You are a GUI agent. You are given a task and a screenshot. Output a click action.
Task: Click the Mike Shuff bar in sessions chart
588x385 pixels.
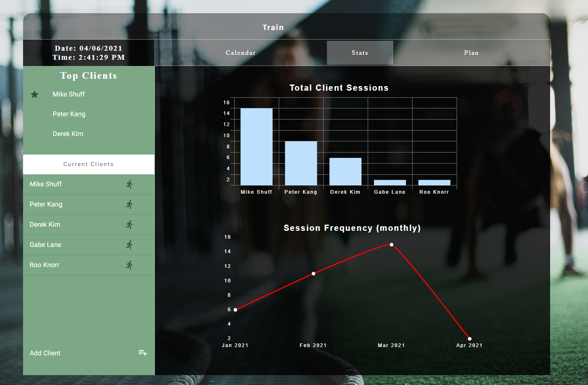pos(257,147)
